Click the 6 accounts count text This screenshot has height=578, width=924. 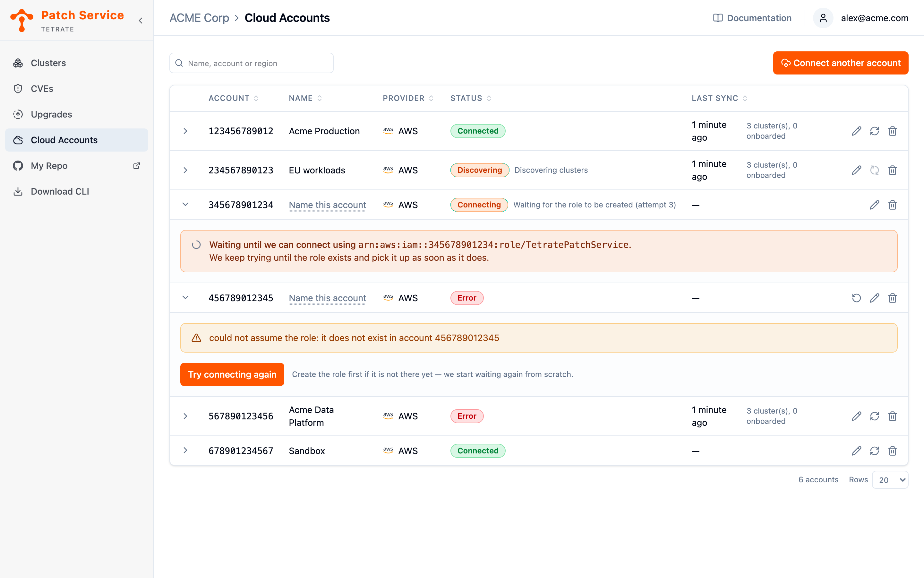coord(818,480)
